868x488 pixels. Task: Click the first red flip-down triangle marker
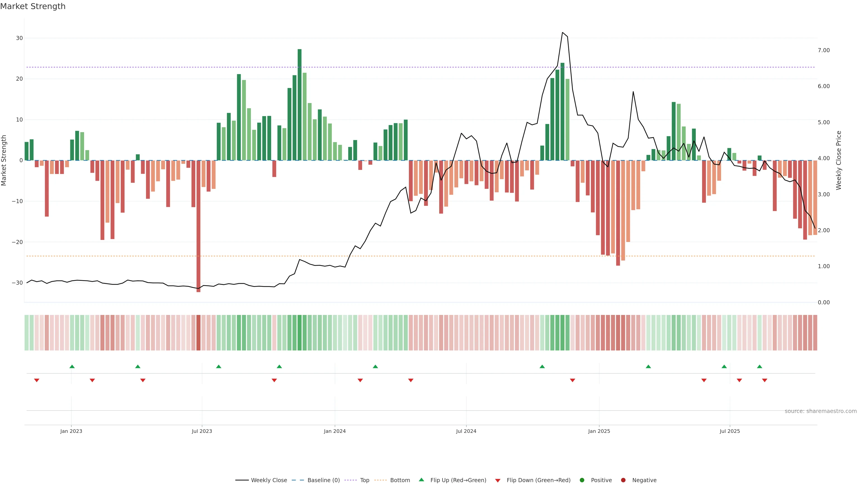point(37,380)
